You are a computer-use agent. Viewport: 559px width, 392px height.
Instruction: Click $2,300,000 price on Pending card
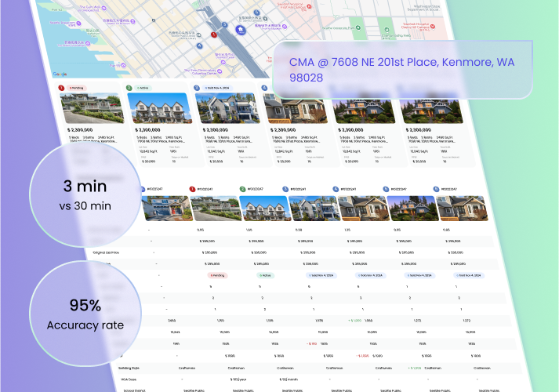click(x=80, y=129)
